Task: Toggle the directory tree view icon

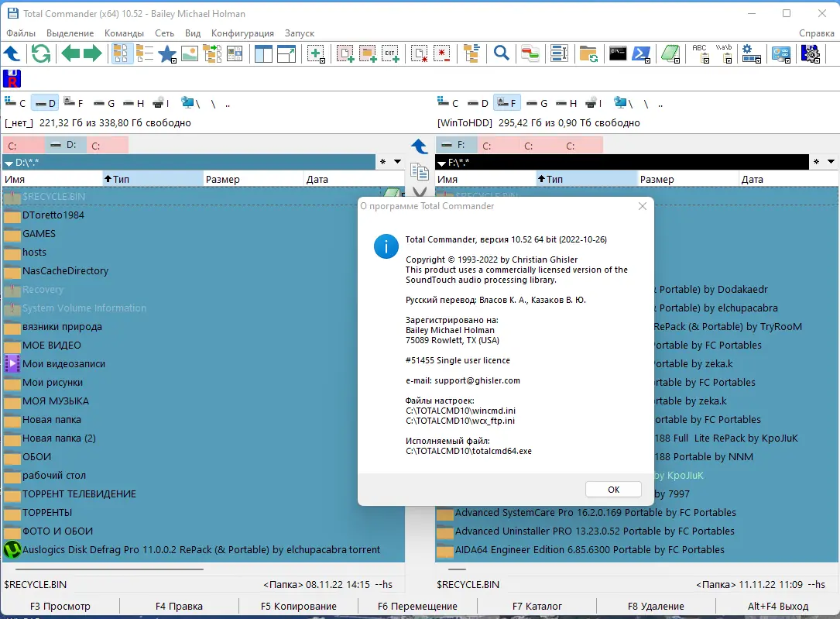Action: click(211, 53)
